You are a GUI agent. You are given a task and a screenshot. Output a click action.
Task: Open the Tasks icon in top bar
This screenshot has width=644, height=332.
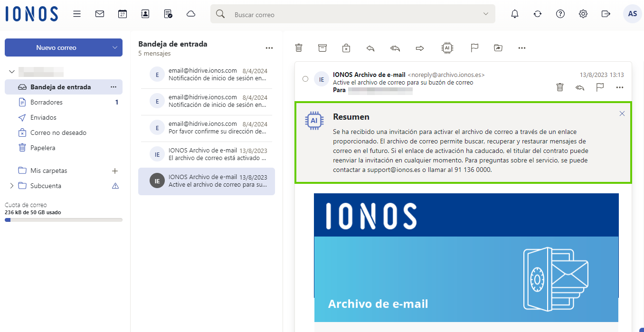(x=168, y=14)
